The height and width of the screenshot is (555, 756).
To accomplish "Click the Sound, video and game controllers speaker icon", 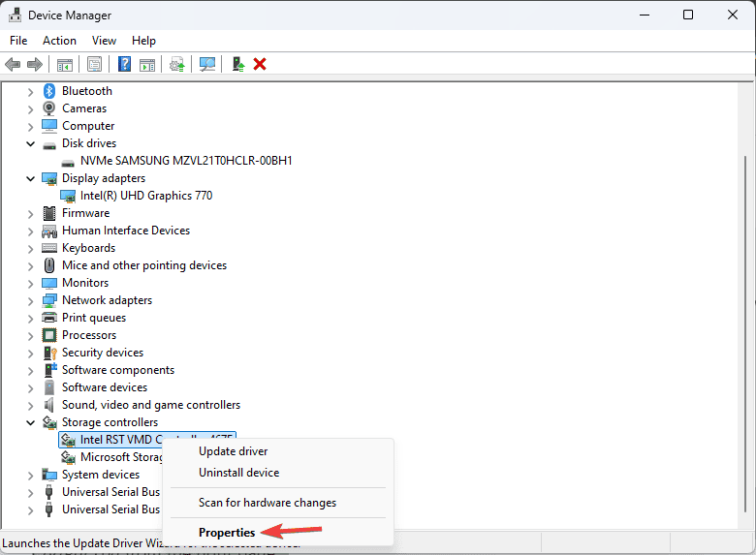I will pyautogui.click(x=48, y=405).
